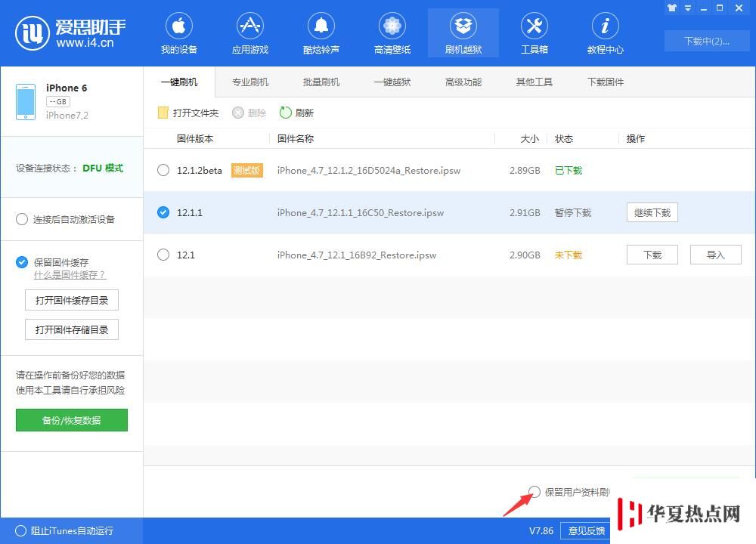Click the 2.89GB size value
Image resolution: width=756 pixels, height=544 pixels.
pyautogui.click(x=525, y=171)
